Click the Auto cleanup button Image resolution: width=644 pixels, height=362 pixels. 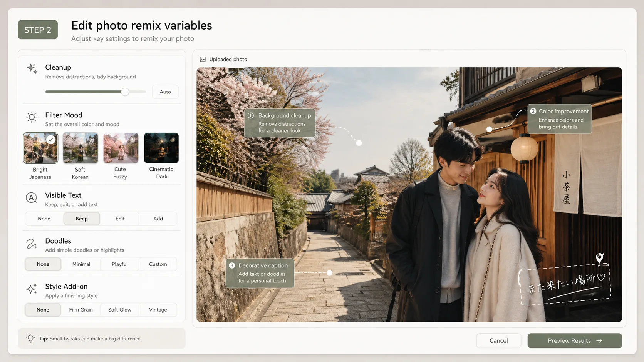click(165, 92)
